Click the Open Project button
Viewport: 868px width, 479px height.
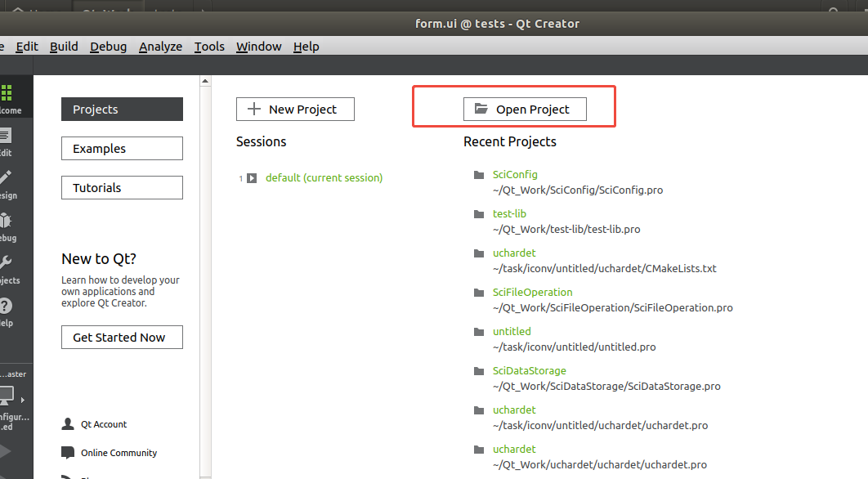click(x=525, y=109)
